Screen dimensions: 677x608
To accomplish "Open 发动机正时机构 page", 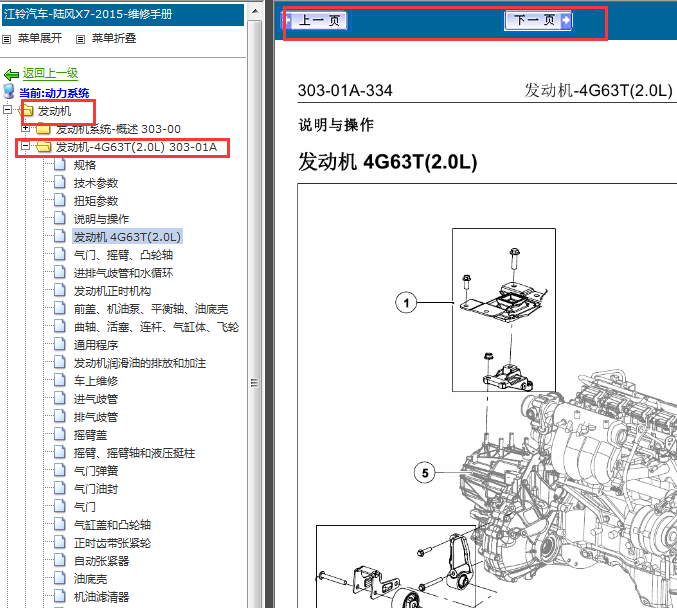I will coord(112,291).
